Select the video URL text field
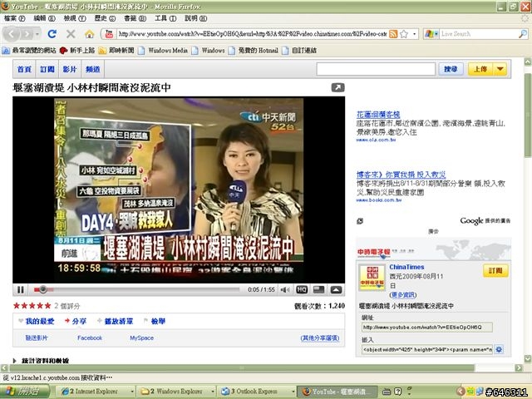532x399 pixels. pos(426,327)
